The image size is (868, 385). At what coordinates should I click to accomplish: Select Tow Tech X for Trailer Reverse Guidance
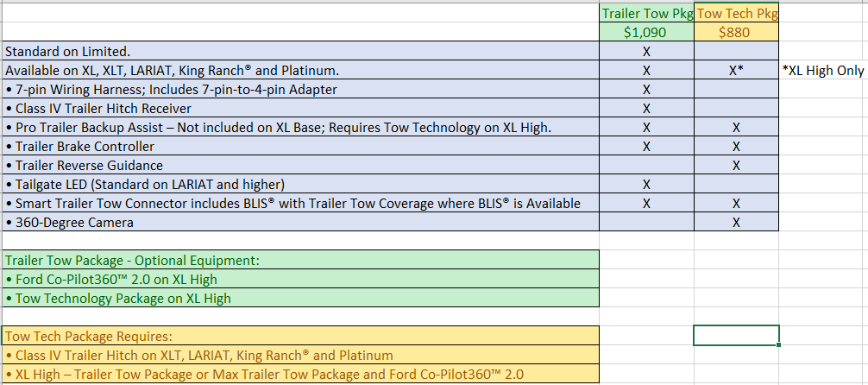click(736, 165)
